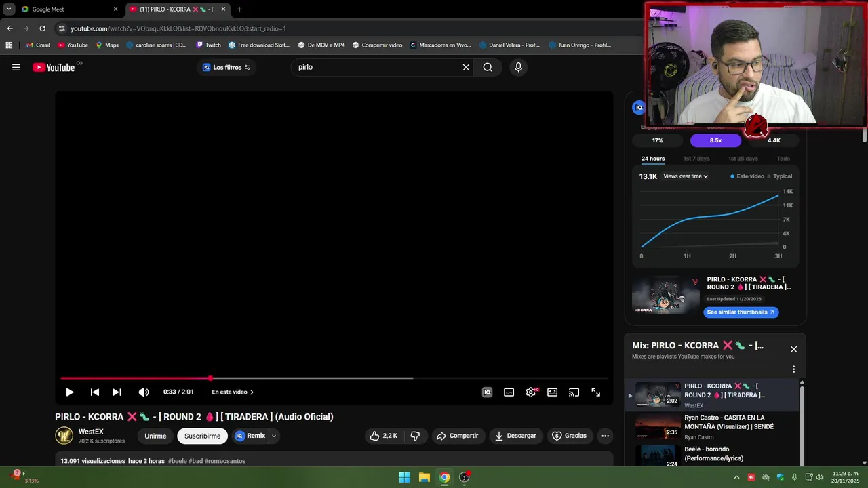Select the 24 hours tab
Viewport: 868px width, 488px height.
[x=653, y=159]
